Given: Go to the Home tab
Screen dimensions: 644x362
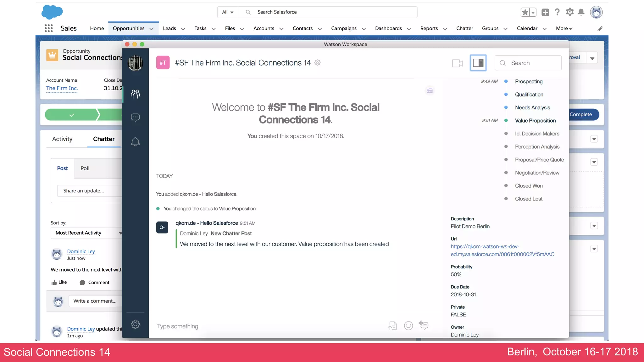Looking at the screenshot, I should click(97, 28).
